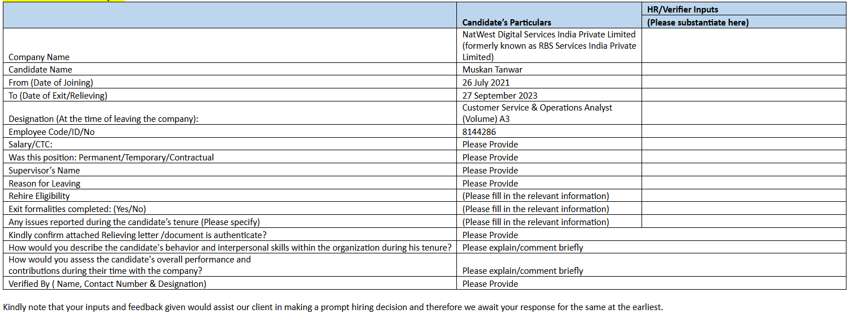Select the Permanent/Temporary/Contractual position 'Please Provide' cell

(490, 158)
